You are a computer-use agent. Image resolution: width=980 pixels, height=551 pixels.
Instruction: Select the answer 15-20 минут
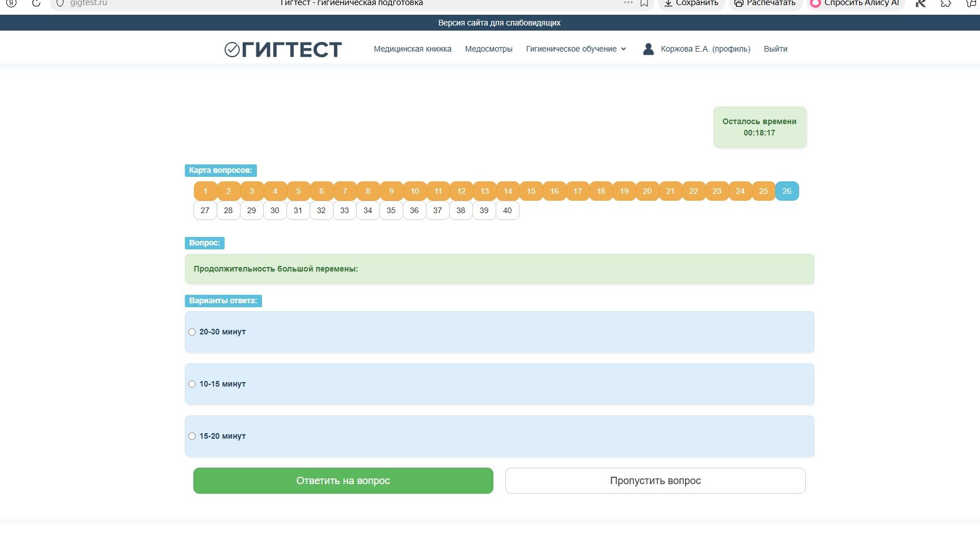click(192, 436)
